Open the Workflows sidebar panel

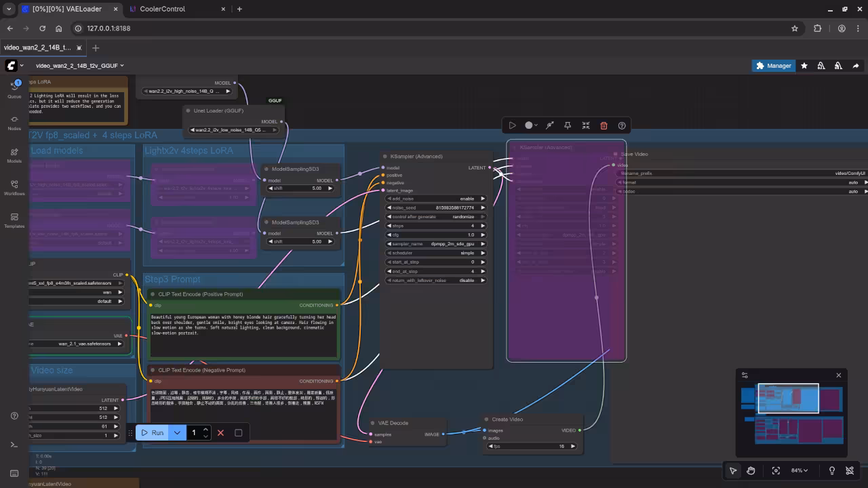point(14,187)
